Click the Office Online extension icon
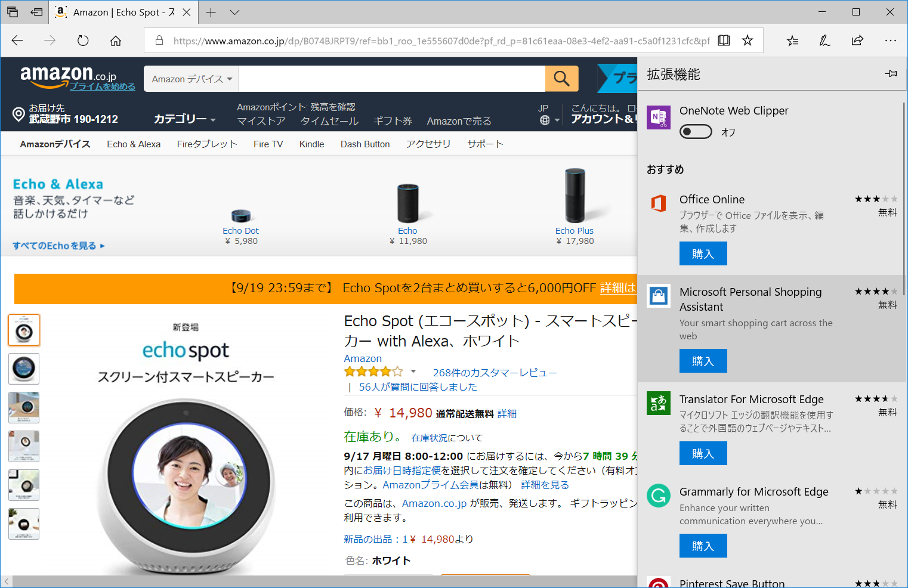Viewport: 908px width, 588px height. (x=659, y=203)
